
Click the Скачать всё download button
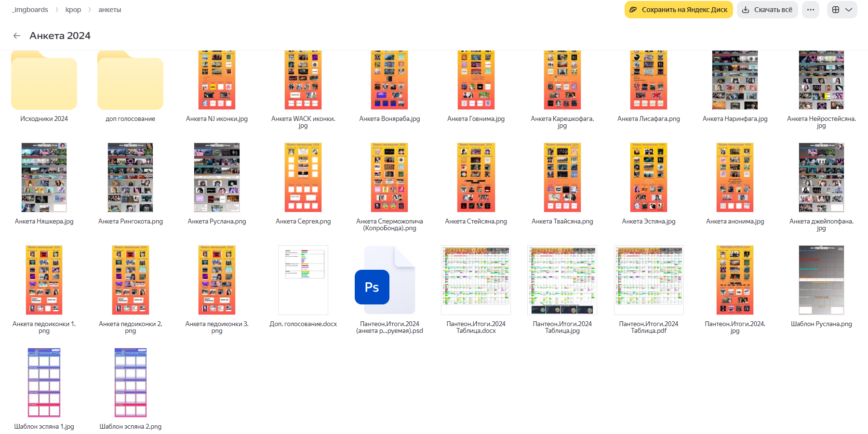[767, 10]
